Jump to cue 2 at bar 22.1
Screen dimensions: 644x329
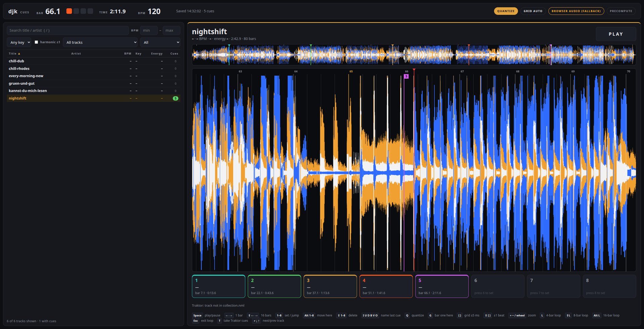click(274, 286)
